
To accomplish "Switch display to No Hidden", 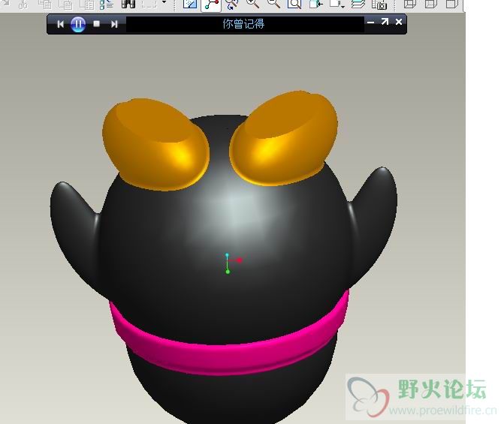I will pyautogui.click(x=452, y=5).
